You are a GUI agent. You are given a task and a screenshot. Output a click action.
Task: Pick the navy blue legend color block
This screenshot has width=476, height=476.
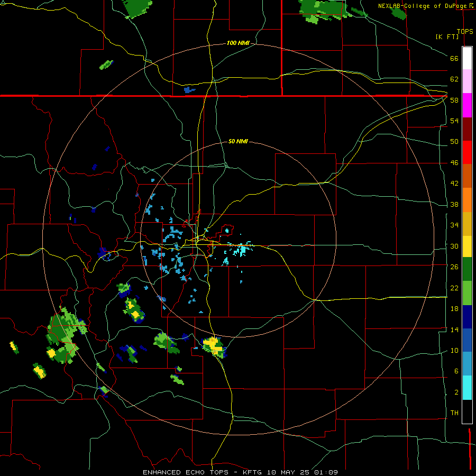pos(467,317)
